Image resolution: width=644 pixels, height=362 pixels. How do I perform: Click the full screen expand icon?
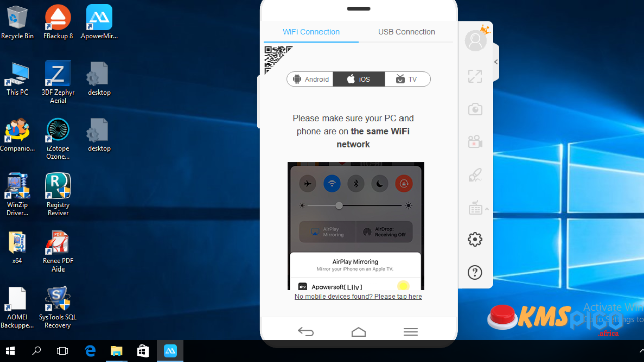click(x=475, y=76)
